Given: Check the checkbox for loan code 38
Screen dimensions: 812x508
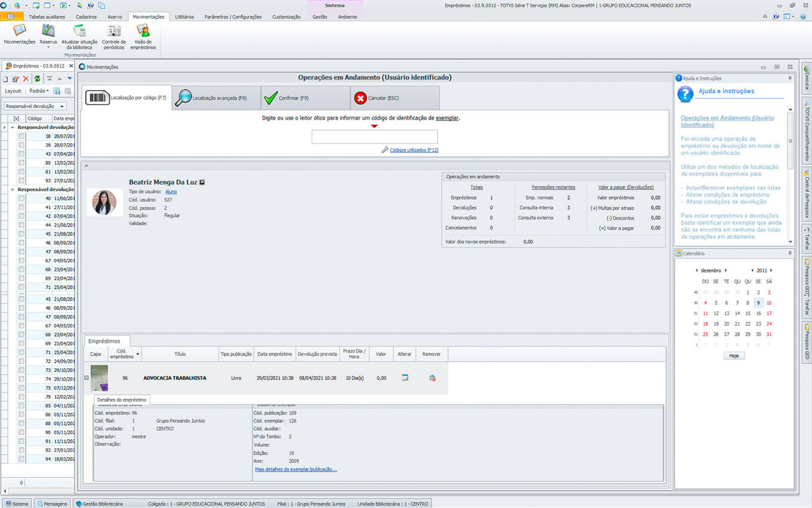Looking at the screenshot, I should [21, 136].
